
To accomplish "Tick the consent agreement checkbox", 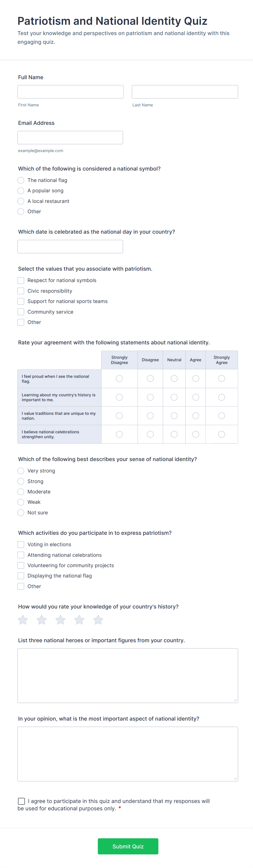I will 21,801.
